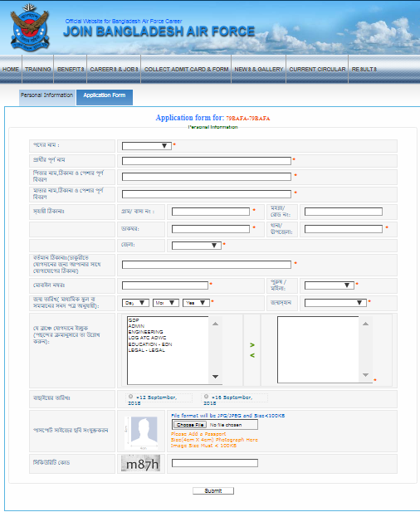Click the passport photo placeholder silhouette
This screenshot has width=420, height=512.
(x=144, y=430)
